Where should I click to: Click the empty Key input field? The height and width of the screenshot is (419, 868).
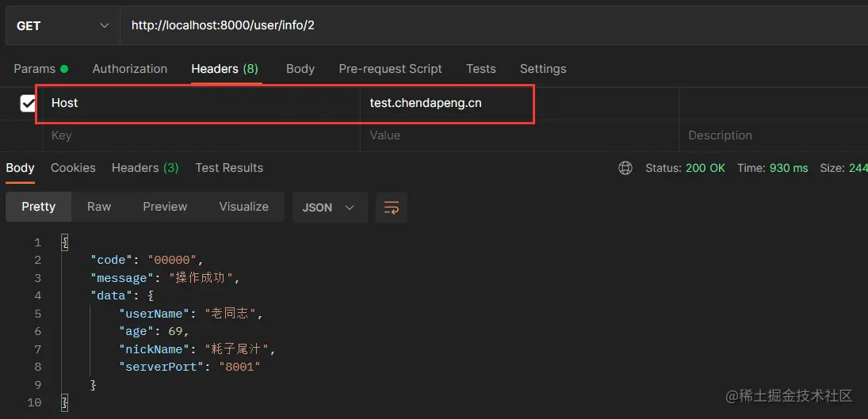198,135
